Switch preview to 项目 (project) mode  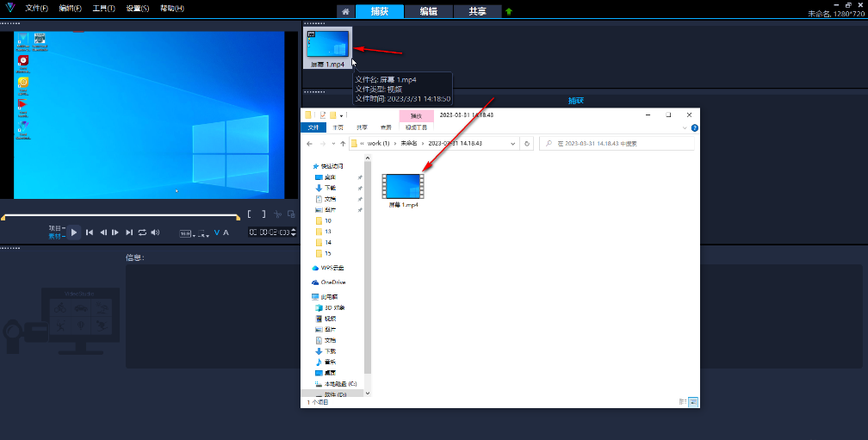coord(55,228)
